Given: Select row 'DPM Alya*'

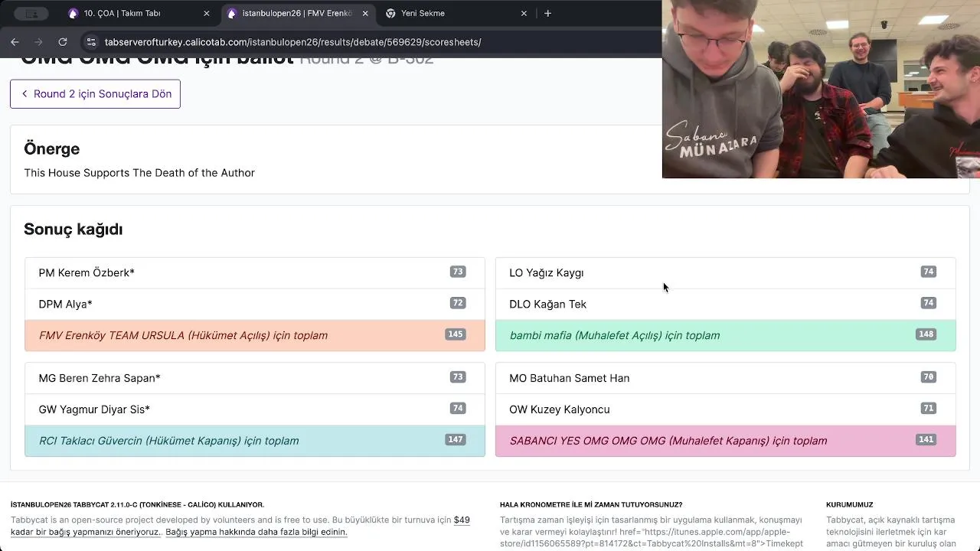Looking at the screenshot, I should tap(255, 304).
